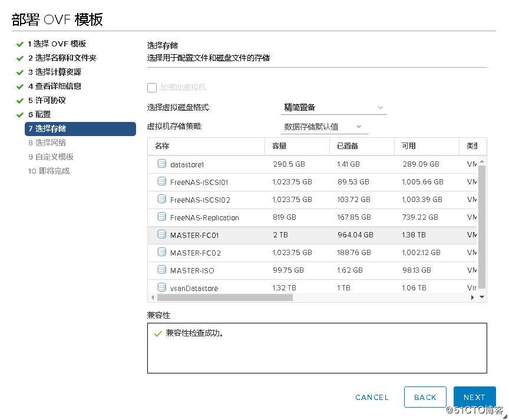The width and height of the screenshot is (509, 420).
Task: Select the FreeNAS-ISCSI01 row name
Action: coord(199,183)
